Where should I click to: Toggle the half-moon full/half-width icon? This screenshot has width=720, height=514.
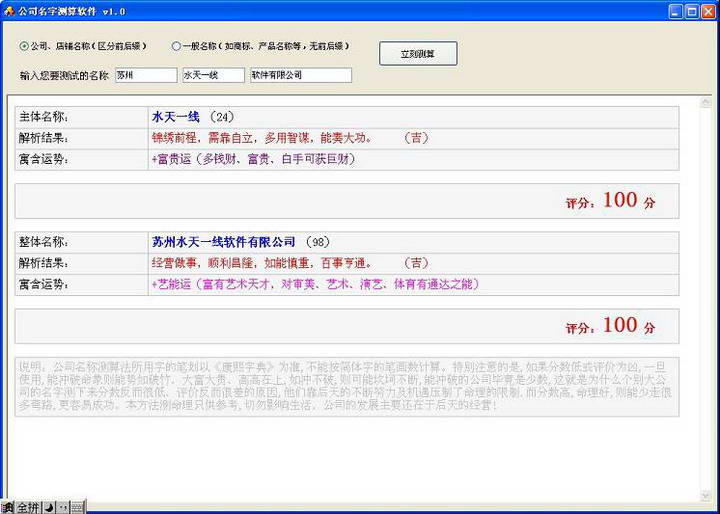point(49,507)
